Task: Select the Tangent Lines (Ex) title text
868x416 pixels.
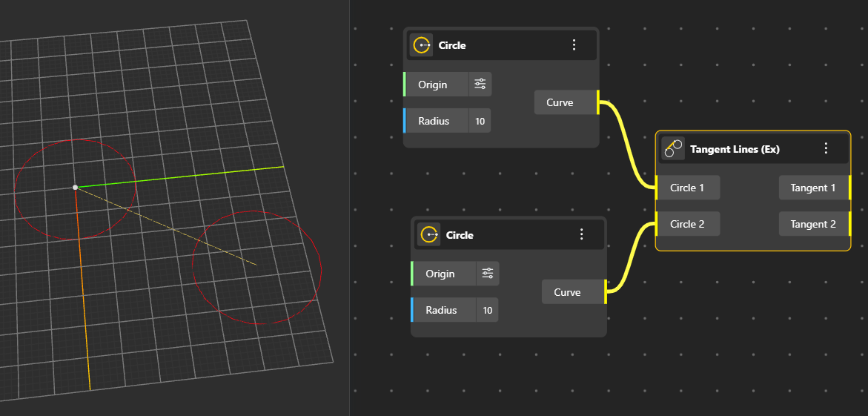Action: (x=735, y=149)
